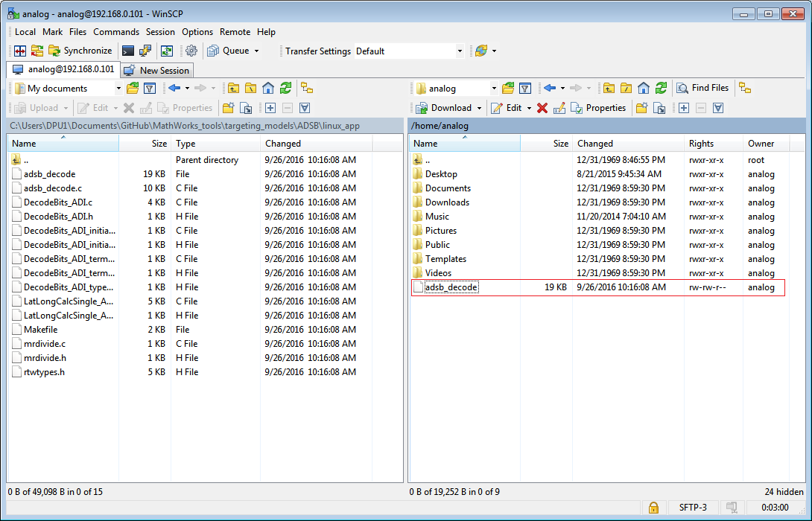Click the local panel Refresh icon
This screenshot has height=521, width=812.
286,89
